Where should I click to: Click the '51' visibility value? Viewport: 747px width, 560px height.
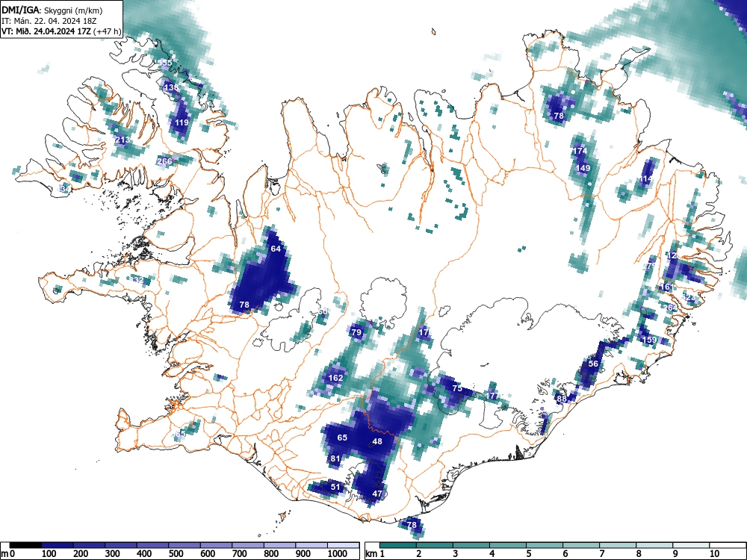pyautogui.click(x=336, y=487)
